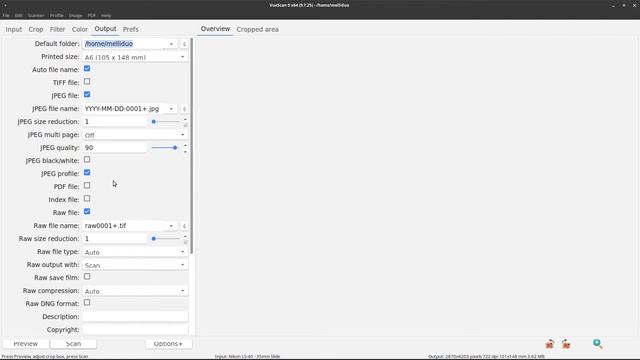
Task: Switch to the Cropped area tab
Action: coord(258,29)
